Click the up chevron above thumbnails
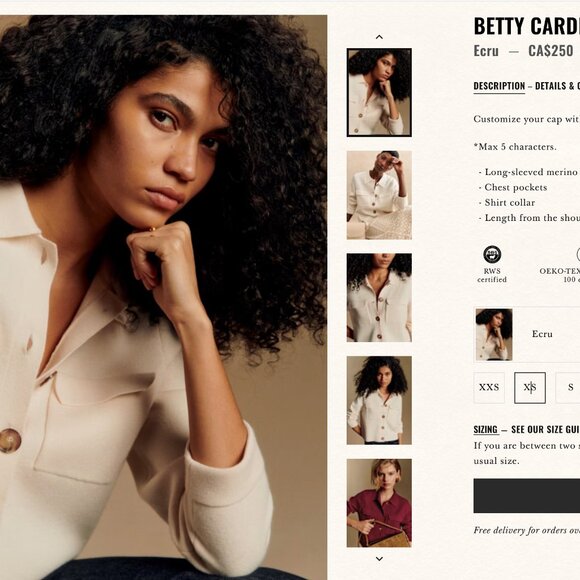The height and width of the screenshot is (580, 580). point(379,37)
